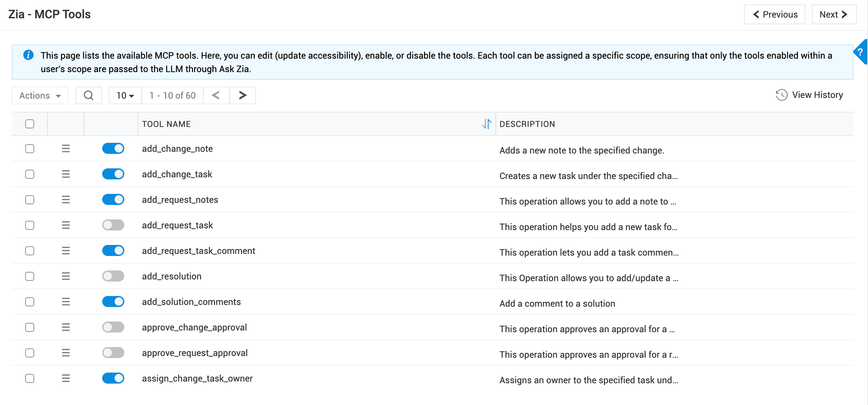Click the approve_change_approval tool name
Screen dimensions: 868x405
(194, 327)
